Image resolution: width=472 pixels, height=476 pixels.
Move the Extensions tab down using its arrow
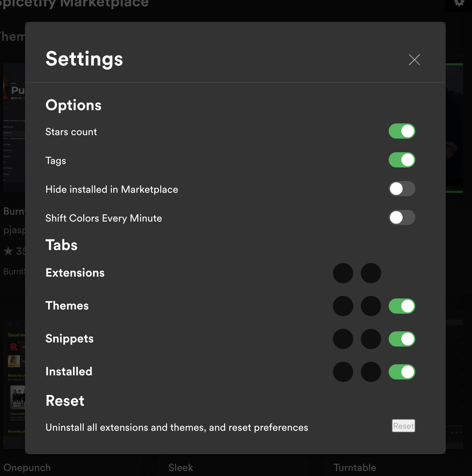371,273
